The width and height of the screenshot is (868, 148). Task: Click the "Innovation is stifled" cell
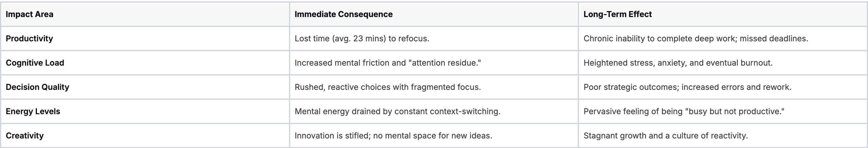click(x=393, y=136)
